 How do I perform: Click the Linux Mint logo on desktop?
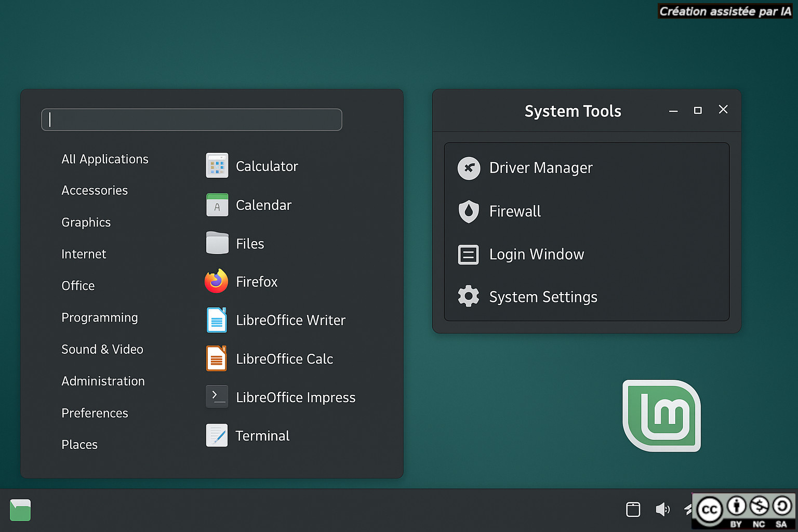coord(661,416)
